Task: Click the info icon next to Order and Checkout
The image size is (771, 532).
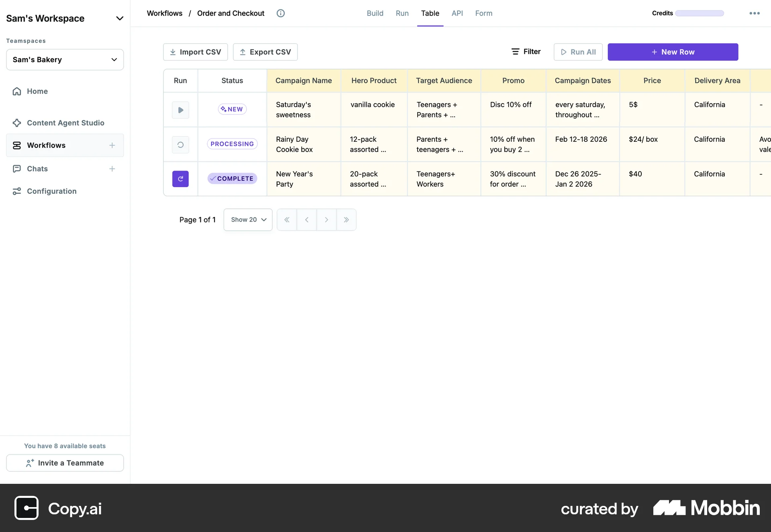Action: (281, 13)
